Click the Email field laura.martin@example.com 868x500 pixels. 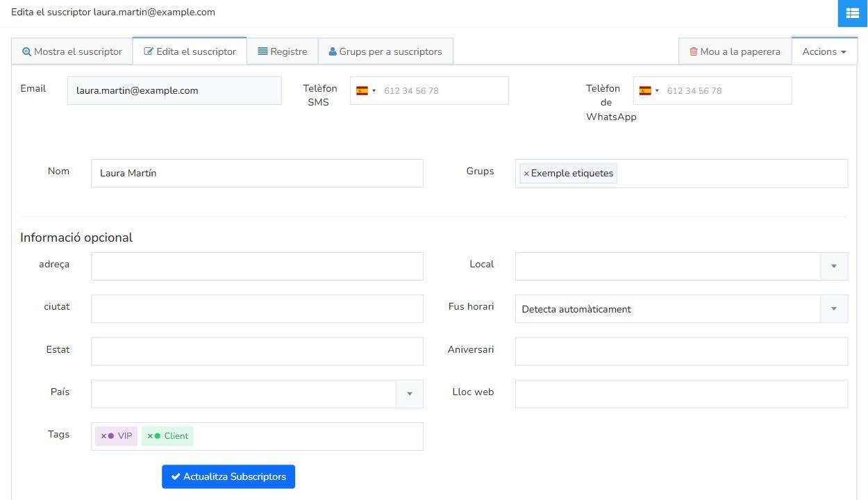[174, 90]
